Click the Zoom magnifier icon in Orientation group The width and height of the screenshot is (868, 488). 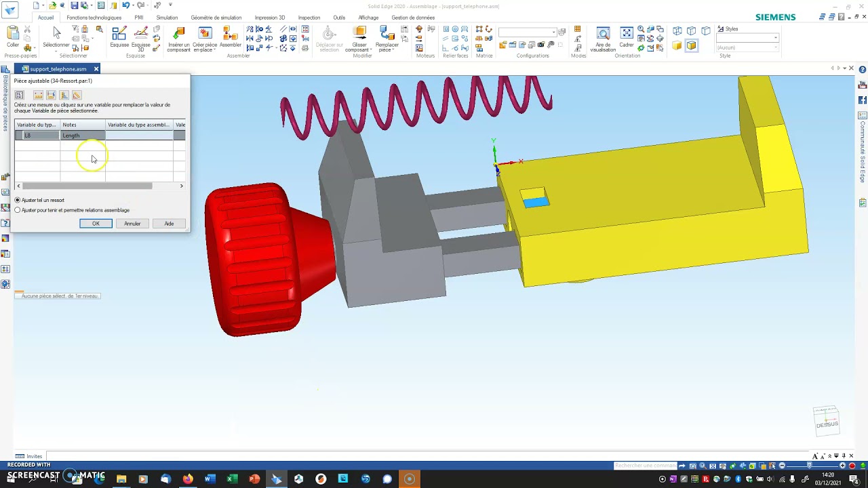641,30
